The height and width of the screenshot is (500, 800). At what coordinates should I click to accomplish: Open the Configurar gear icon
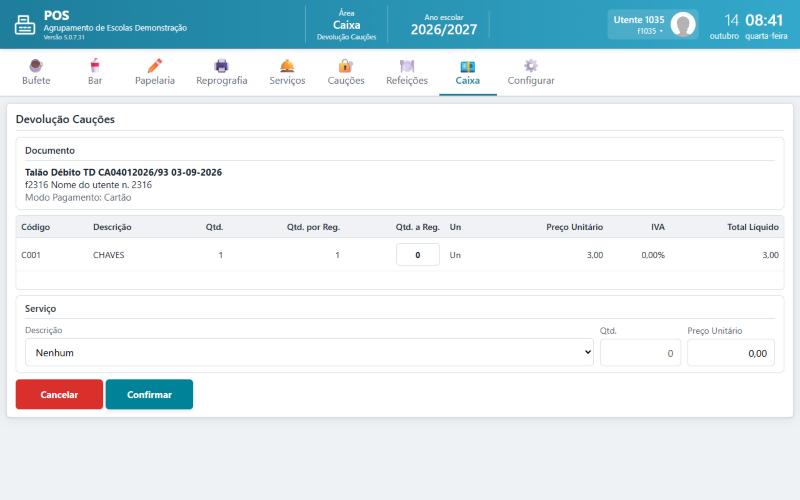(531, 65)
